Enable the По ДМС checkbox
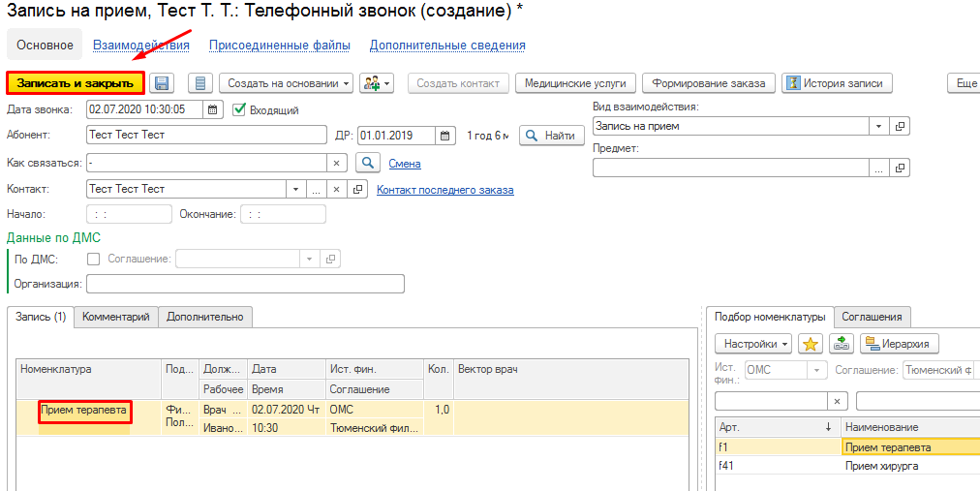Screen dimensions: 980x491 click(x=94, y=259)
